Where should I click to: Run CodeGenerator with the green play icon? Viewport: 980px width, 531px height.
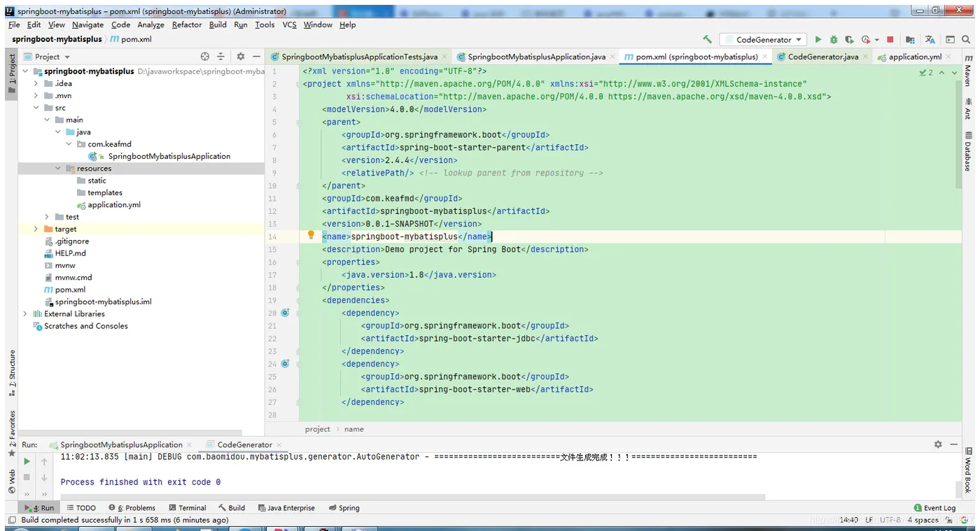tap(818, 40)
